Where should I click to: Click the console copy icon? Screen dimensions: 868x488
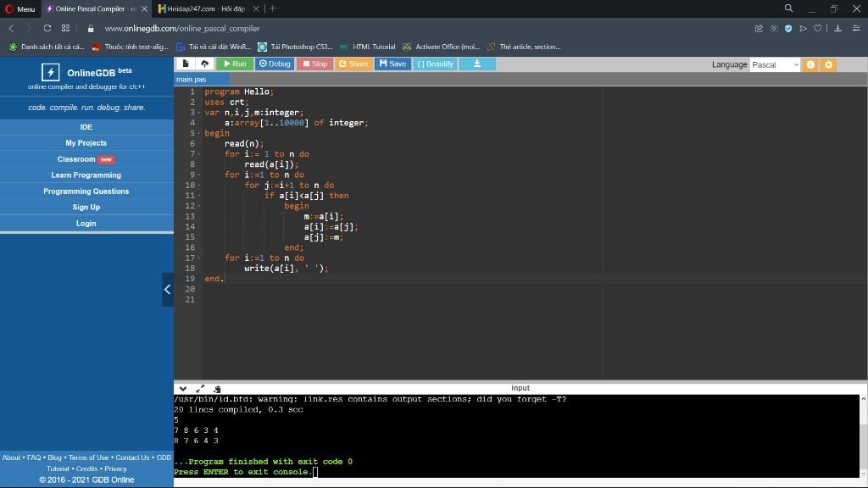pos(217,389)
